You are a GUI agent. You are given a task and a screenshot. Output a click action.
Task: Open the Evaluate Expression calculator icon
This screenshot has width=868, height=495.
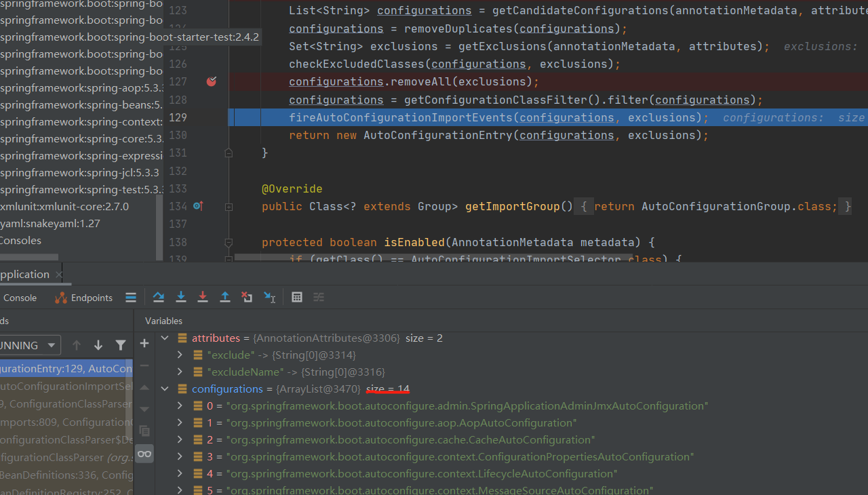pos(296,297)
